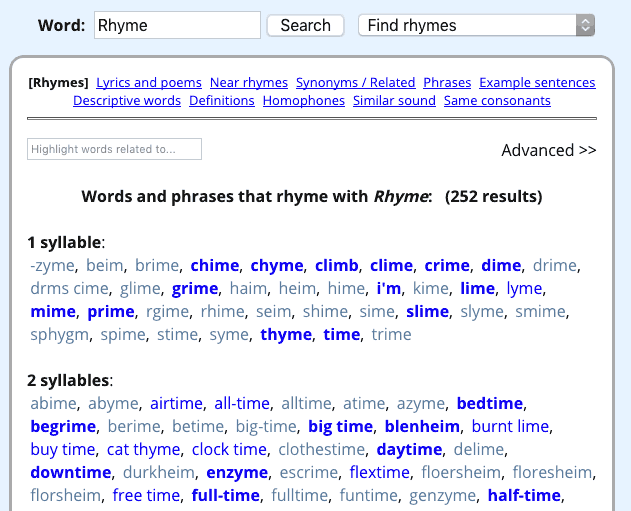631x511 pixels.
Task: Open the Definitions link
Action: point(221,101)
